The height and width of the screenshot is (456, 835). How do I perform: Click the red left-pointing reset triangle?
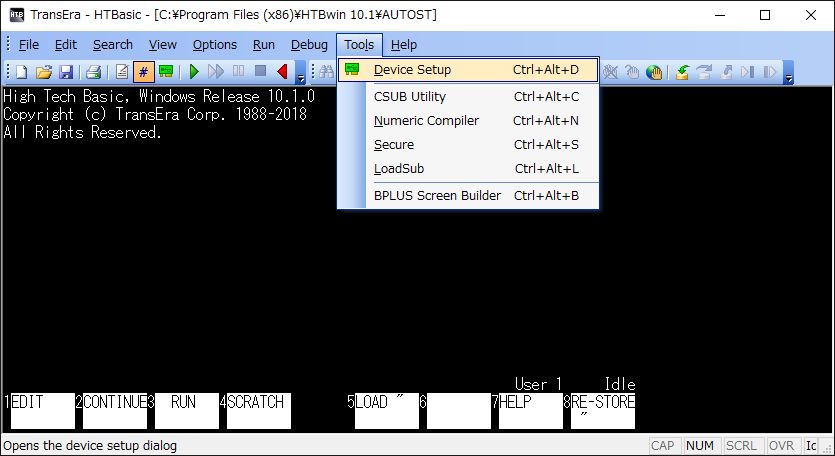[282, 71]
